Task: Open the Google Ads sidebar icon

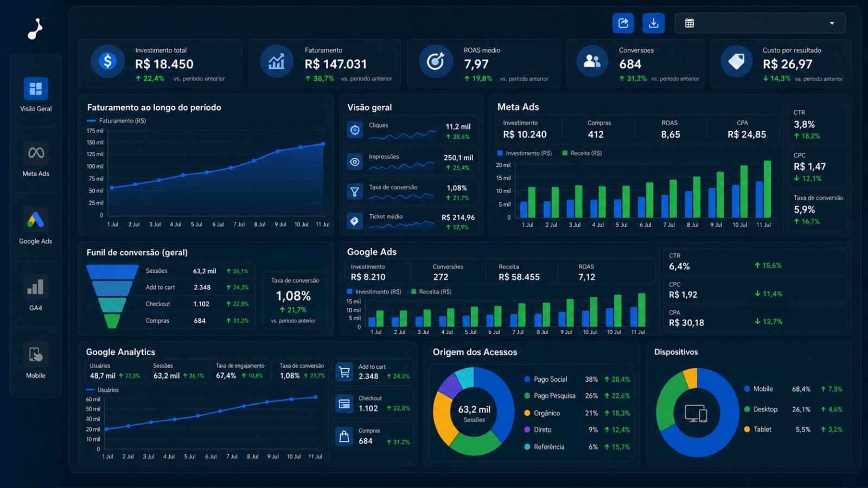Action: coord(36,220)
